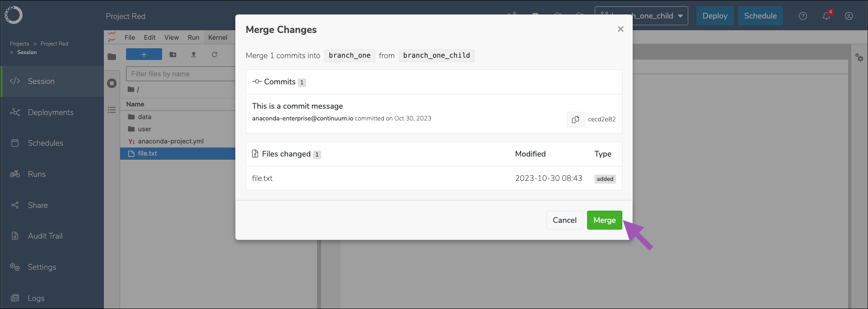The width and height of the screenshot is (868, 309).
Task: Copy commit hash cecd2e82 with copy icon
Action: (575, 120)
